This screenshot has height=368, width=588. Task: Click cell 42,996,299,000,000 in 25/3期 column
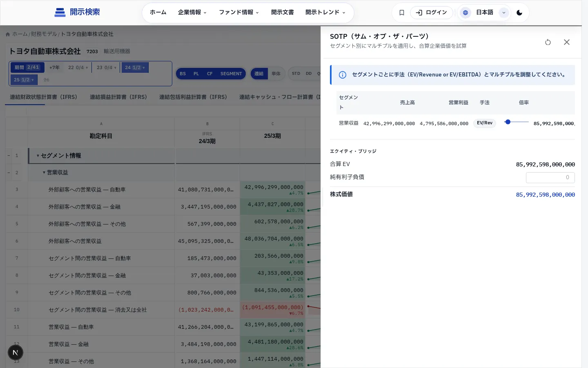coord(272,190)
